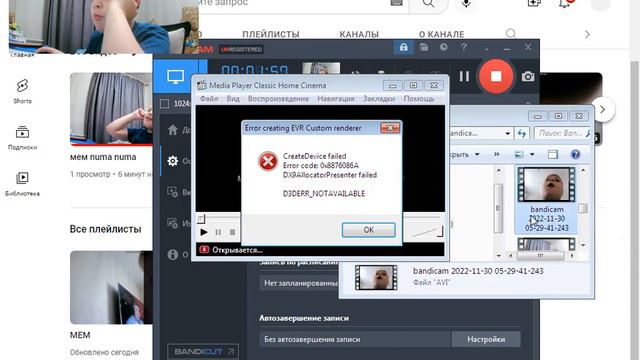Screen dimensions: 640x360
Task: Open the MEM playlist thumbnail
Action: click(x=111, y=287)
